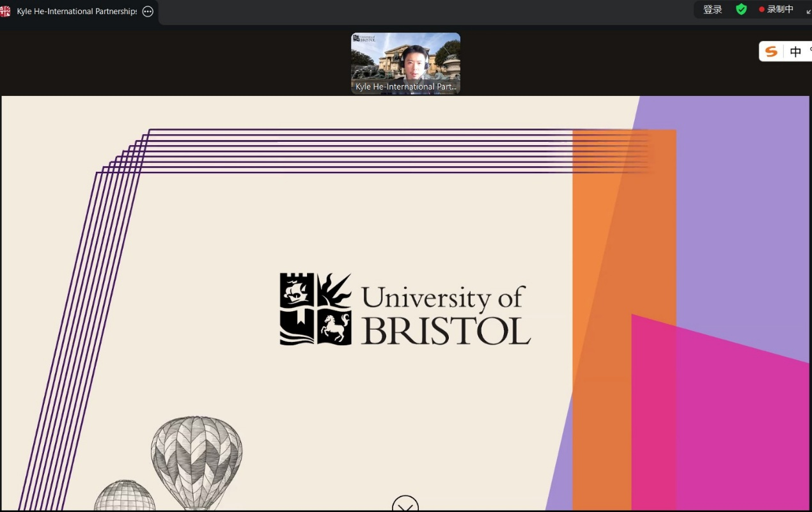The height and width of the screenshot is (512, 812).
Task: Click the small Bristol logo in video thumbnail
Action: [x=364, y=39]
